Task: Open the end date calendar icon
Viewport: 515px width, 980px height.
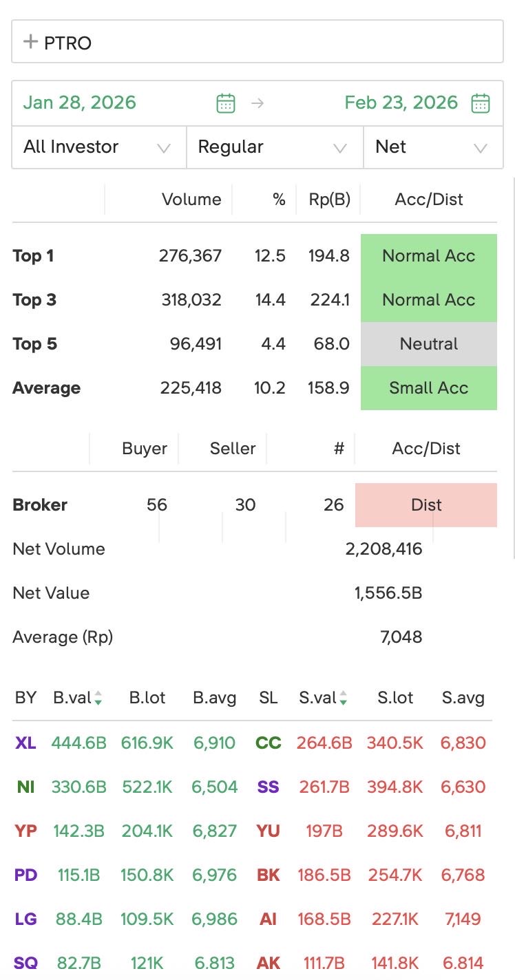Action: (x=480, y=103)
